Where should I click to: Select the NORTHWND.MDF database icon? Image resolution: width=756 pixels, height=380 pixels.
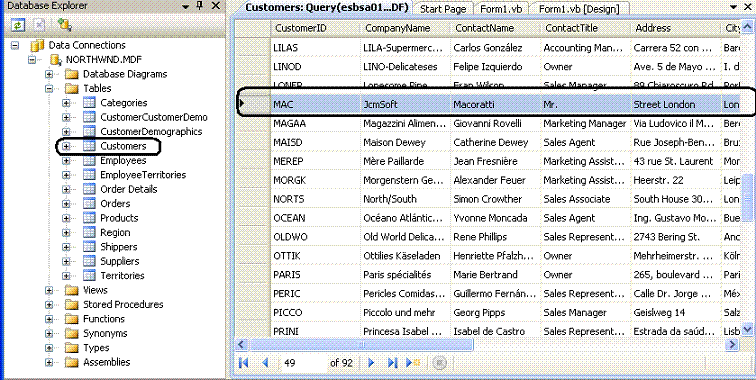click(55, 60)
